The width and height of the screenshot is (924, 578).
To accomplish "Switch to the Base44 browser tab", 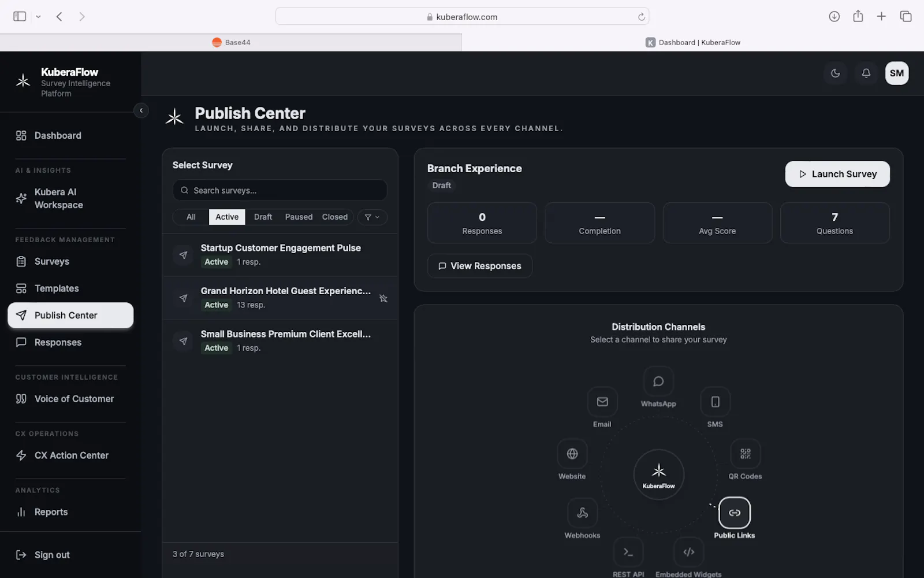I will tap(231, 42).
